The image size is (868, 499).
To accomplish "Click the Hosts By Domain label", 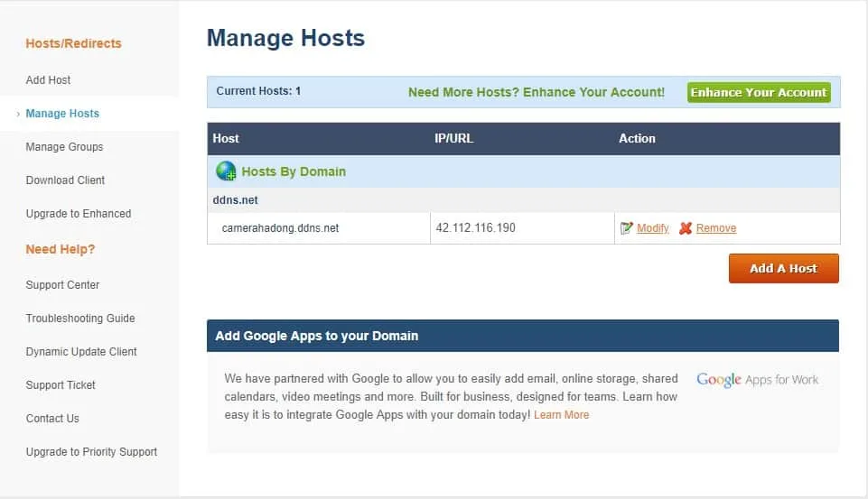I will [294, 171].
